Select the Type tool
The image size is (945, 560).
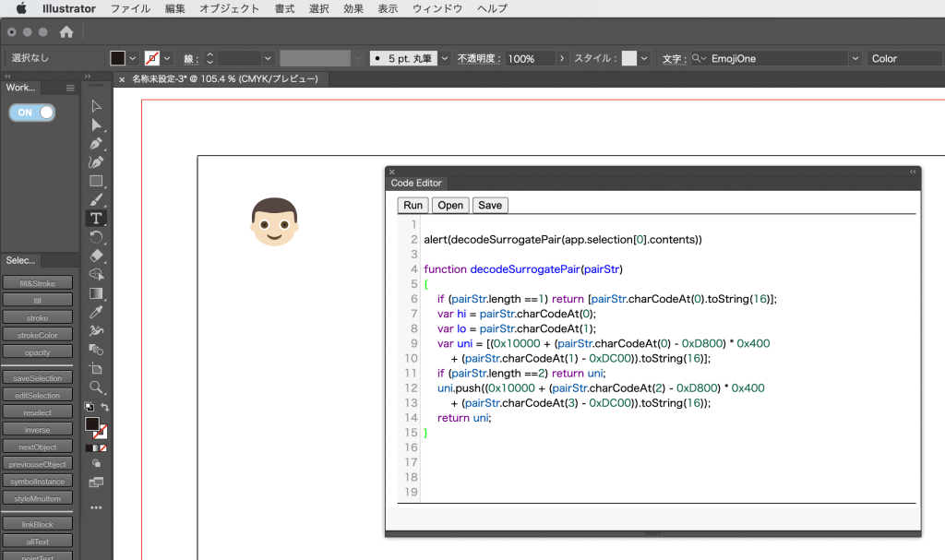96,219
